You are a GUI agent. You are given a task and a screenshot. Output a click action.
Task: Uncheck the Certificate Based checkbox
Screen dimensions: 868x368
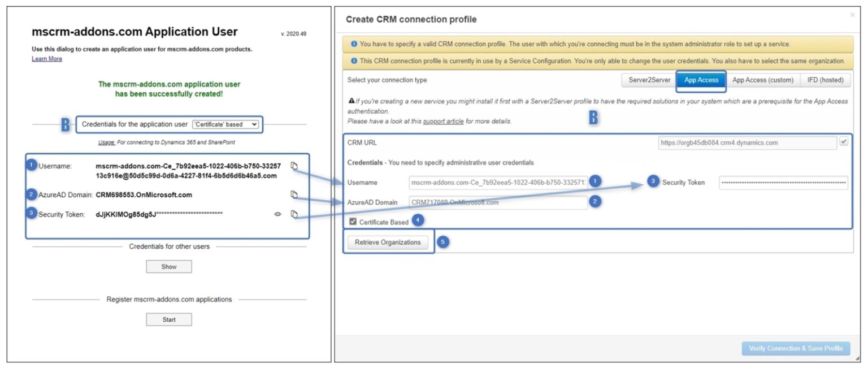pos(352,222)
